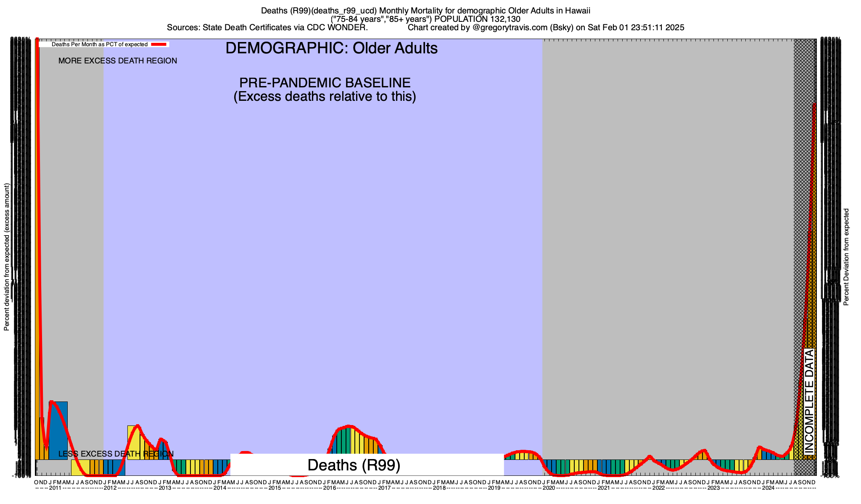Screen dimensions: 861x504
Task: Click the (Excess deaths relative to this) caption
Action: tap(325, 97)
